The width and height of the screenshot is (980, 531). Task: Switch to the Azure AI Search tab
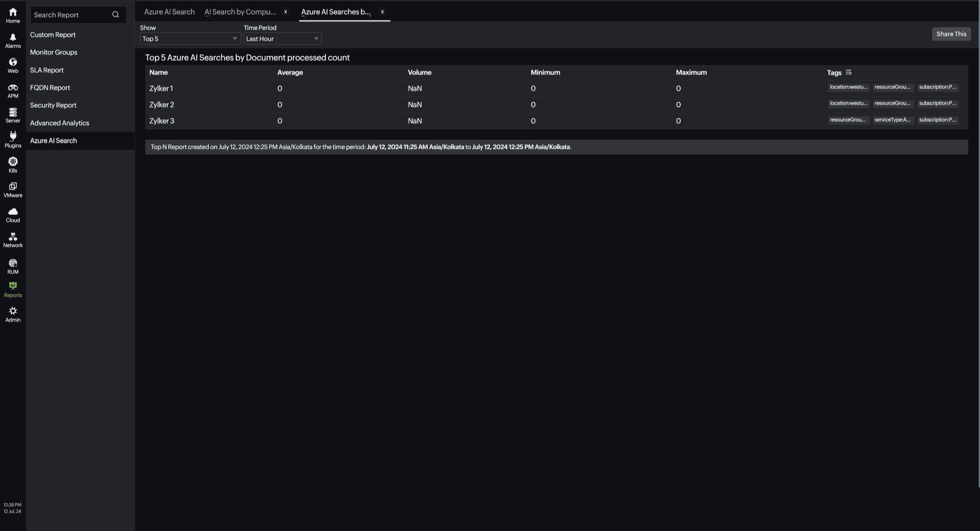point(169,11)
